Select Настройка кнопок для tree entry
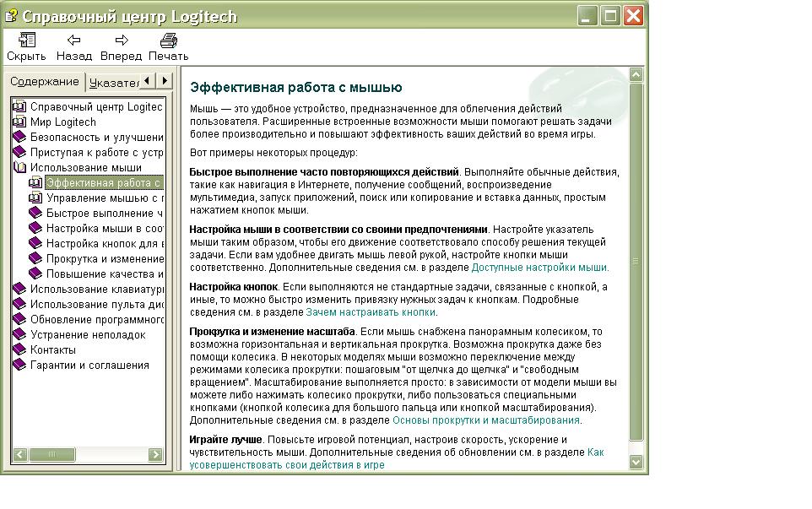The width and height of the screenshot is (812, 509). [106, 243]
